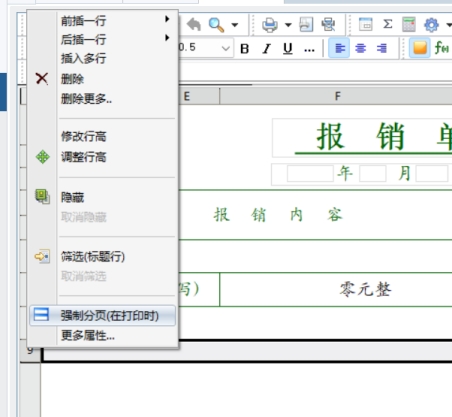
Task: Click the day input field after 月
Action: point(432,173)
